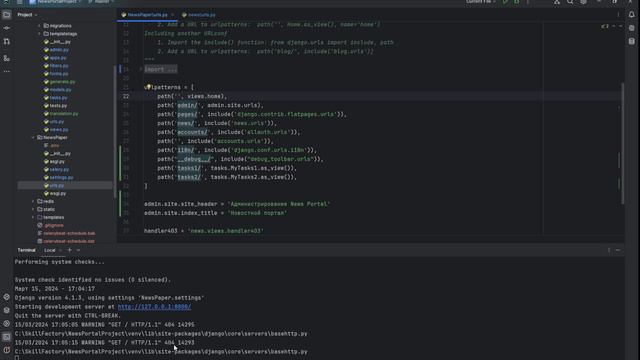Click the Terminal panel title
The image size is (640, 360).
27,250
